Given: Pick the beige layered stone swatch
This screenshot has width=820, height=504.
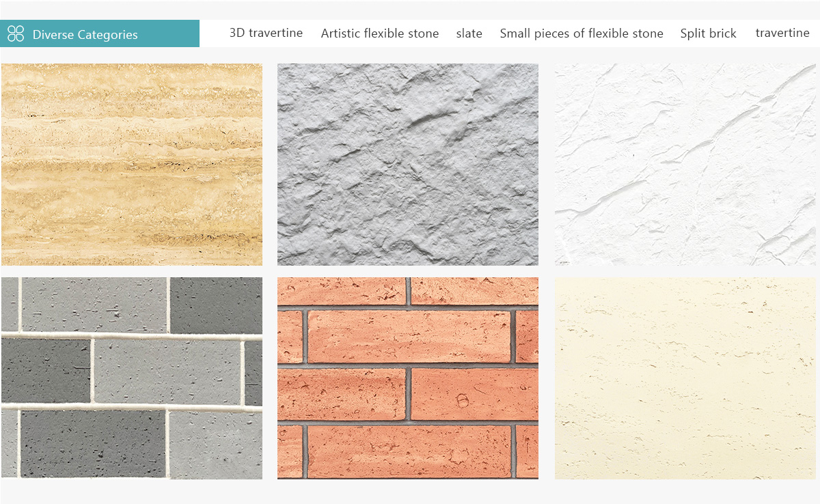Looking at the screenshot, I should (132, 165).
